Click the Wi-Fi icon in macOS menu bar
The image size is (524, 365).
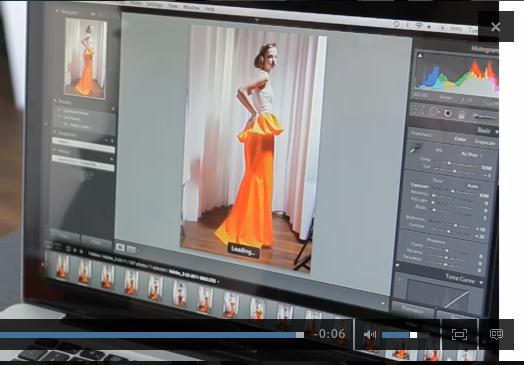(419, 25)
